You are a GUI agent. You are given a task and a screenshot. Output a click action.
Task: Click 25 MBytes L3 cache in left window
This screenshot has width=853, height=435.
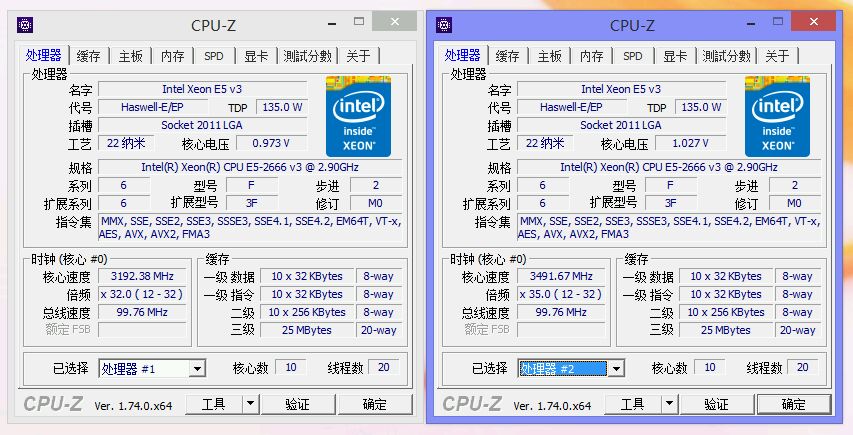tap(307, 330)
